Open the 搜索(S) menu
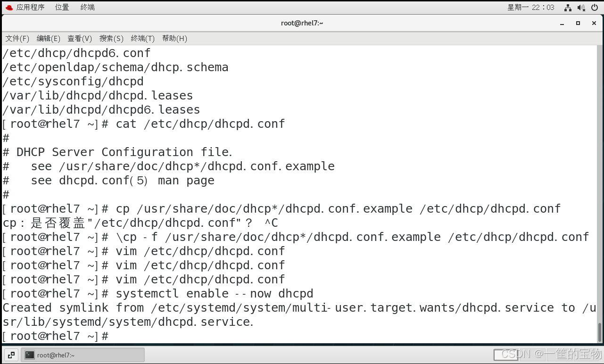This screenshot has width=604, height=364. point(111,38)
